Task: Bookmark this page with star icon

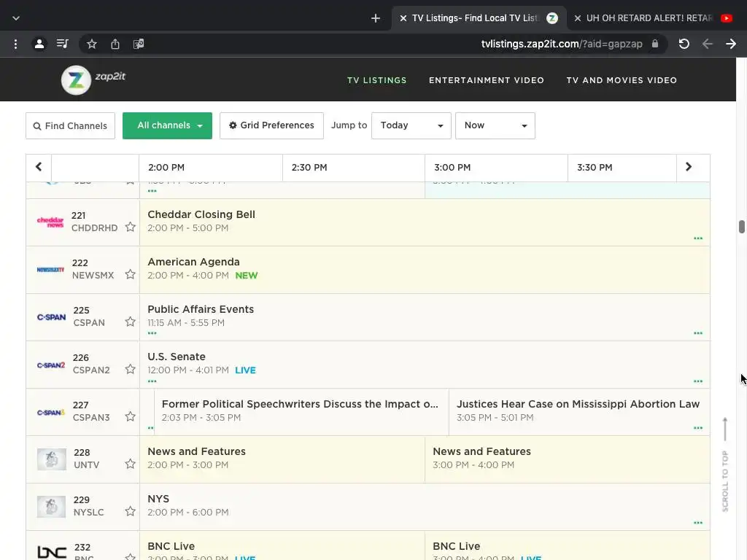Action: 92,44
